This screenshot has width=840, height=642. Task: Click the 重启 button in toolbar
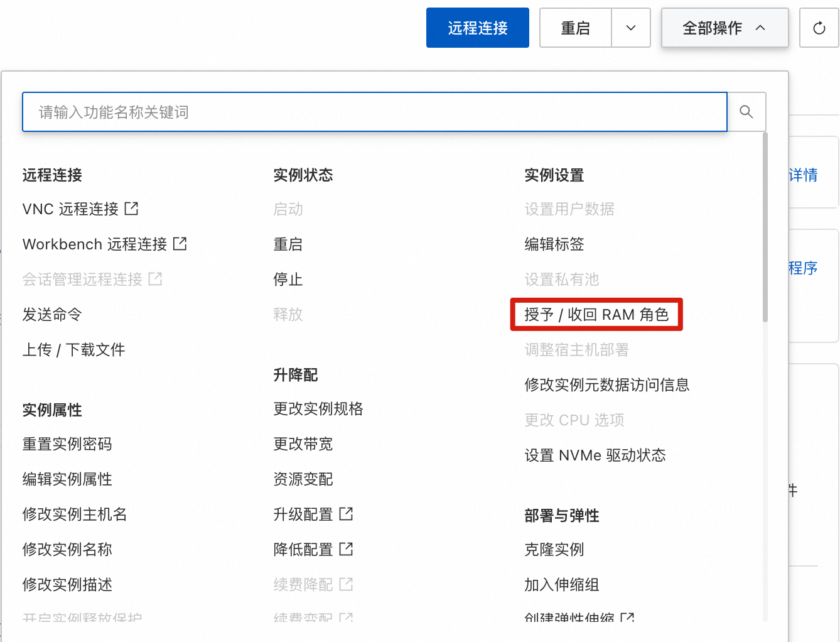pyautogui.click(x=576, y=28)
